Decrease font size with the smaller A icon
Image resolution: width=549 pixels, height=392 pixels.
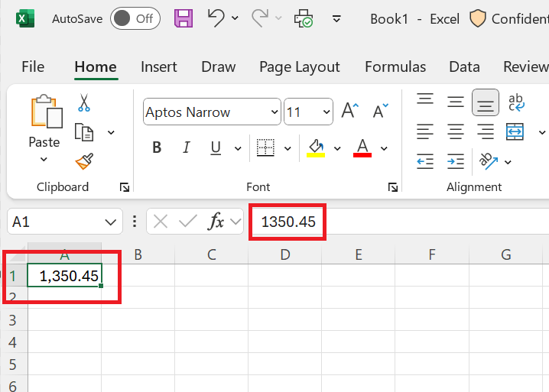380,112
